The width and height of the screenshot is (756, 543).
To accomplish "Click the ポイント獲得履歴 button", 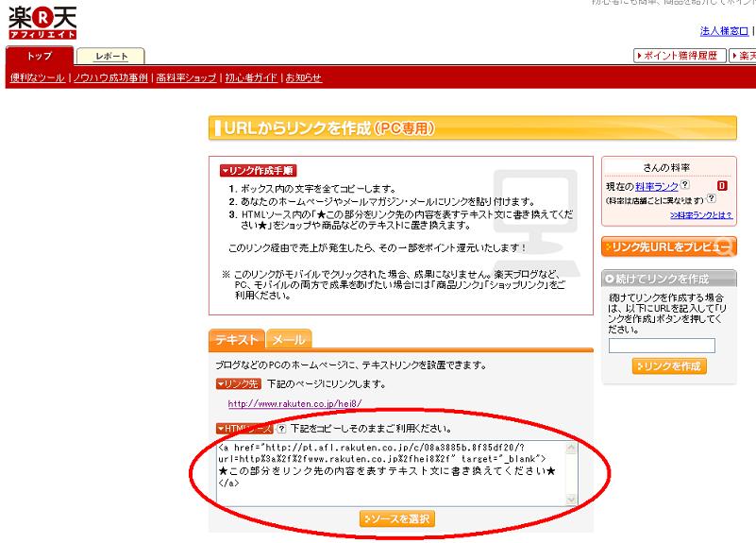I will (x=680, y=56).
